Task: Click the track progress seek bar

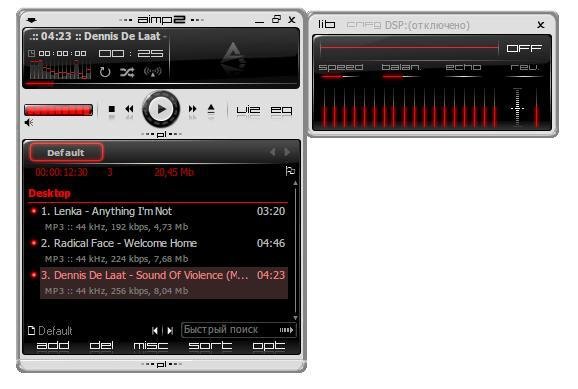Action: [x=161, y=84]
